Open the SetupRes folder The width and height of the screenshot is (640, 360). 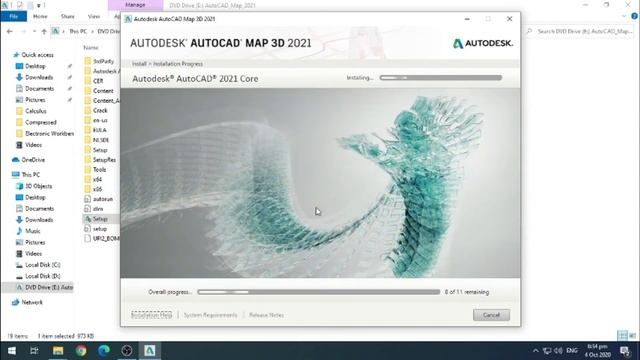pyautogui.click(x=100, y=160)
